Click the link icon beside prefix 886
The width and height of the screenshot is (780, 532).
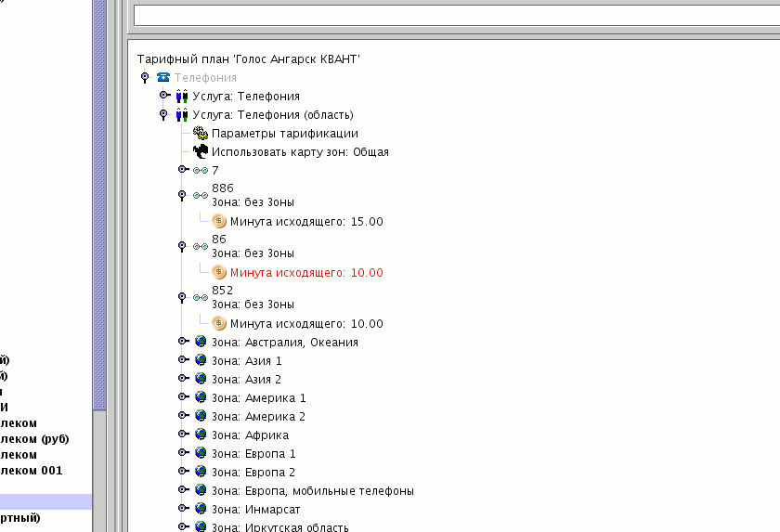[200, 195]
